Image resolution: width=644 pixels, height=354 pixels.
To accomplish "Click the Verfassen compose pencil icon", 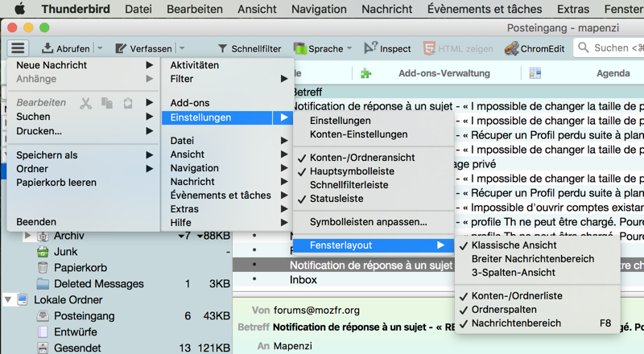I will click(121, 48).
